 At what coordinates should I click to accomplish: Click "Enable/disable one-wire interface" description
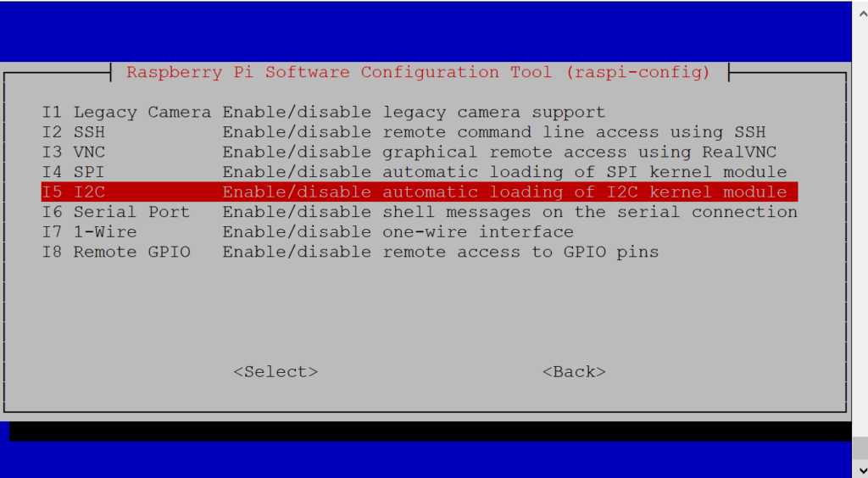coord(398,232)
